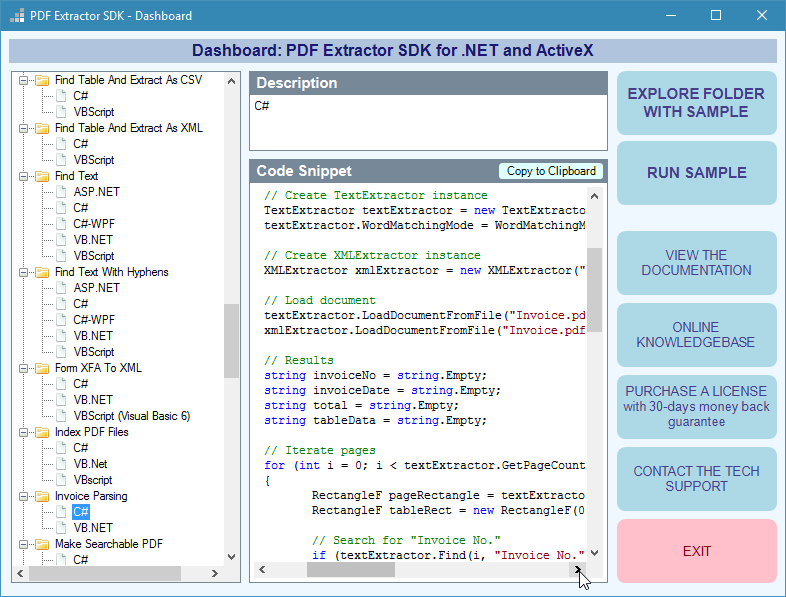Select VBScript under Find Table And Extract As XML
The image size is (786, 597).
94,160
